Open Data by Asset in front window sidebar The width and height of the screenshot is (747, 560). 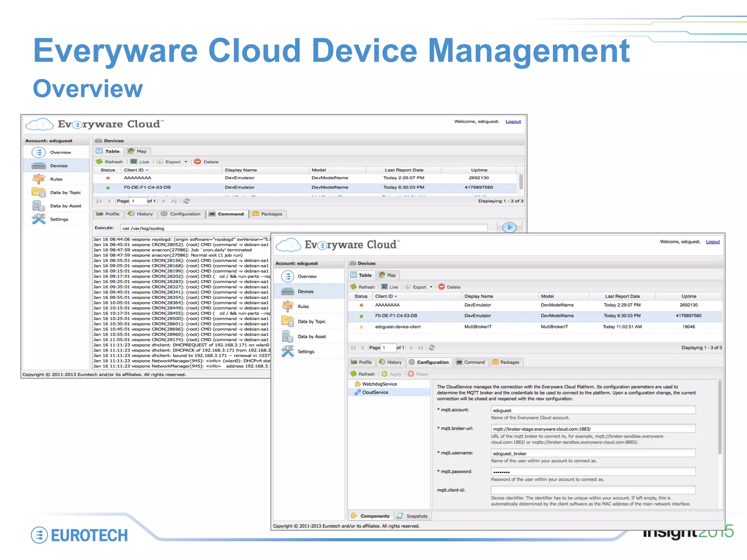pyautogui.click(x=309, y=337)
